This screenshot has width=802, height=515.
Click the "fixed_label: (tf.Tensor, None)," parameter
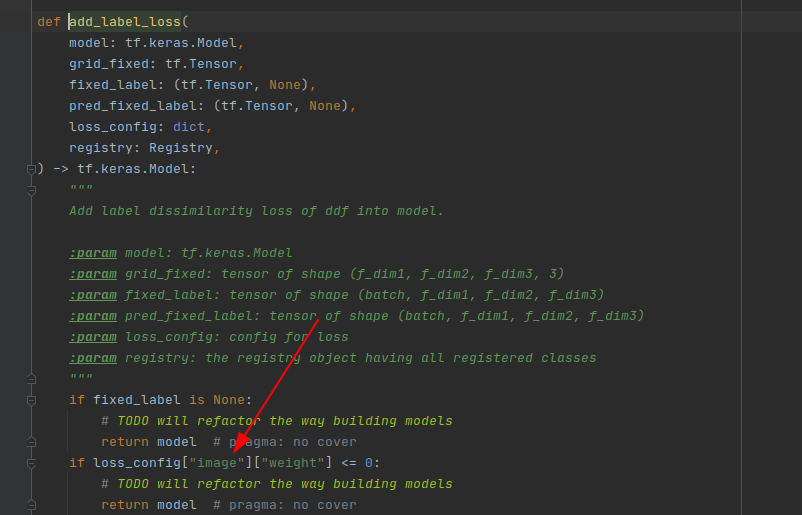(192, 85)
